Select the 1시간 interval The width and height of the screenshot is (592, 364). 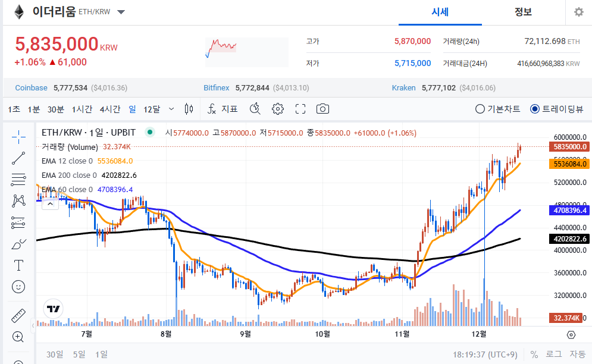[x=82, y=109]
